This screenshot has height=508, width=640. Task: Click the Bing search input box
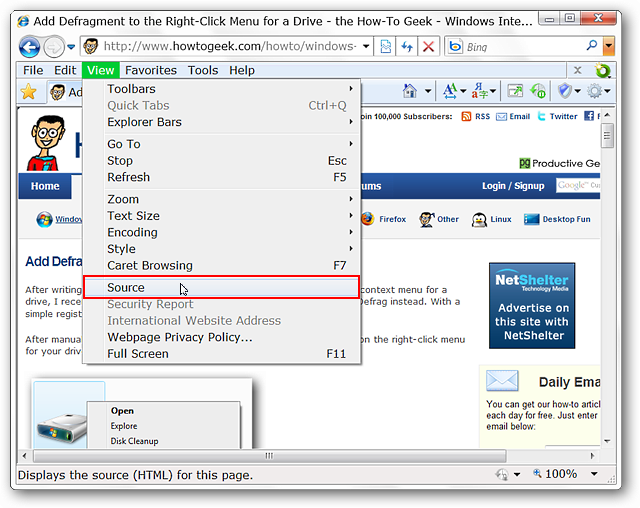coord(524,47)
